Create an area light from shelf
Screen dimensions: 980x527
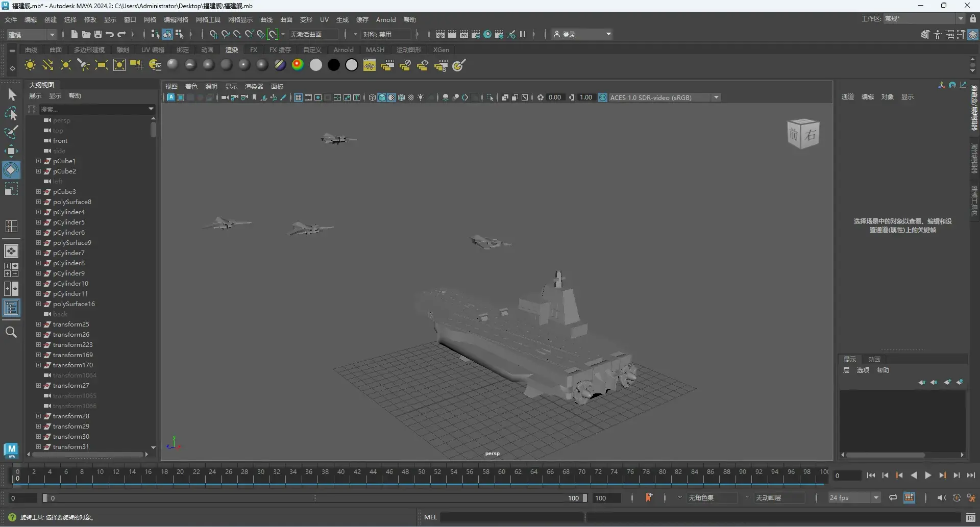coord(102,65)
